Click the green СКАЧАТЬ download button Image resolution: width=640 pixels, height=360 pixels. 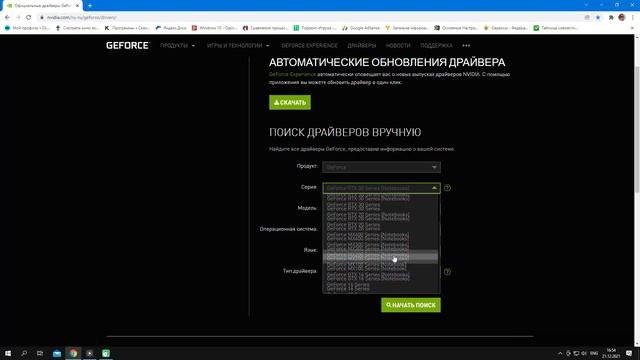click(x=290, y=102)
